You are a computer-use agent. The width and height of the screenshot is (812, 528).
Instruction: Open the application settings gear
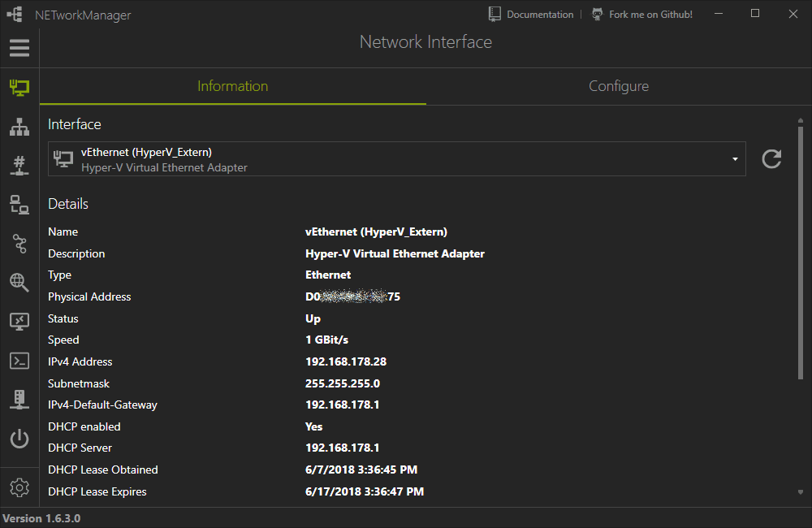click(19, 487)
